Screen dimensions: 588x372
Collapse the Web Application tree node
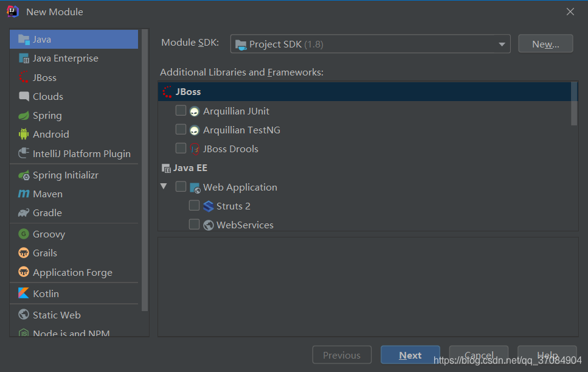tap(164, 186)
